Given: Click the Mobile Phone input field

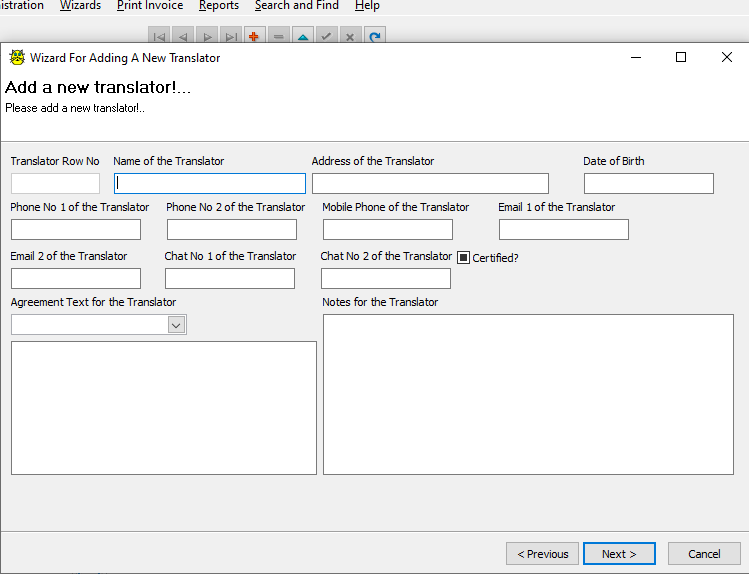Looking at the screenshot, I should (388, 230).
